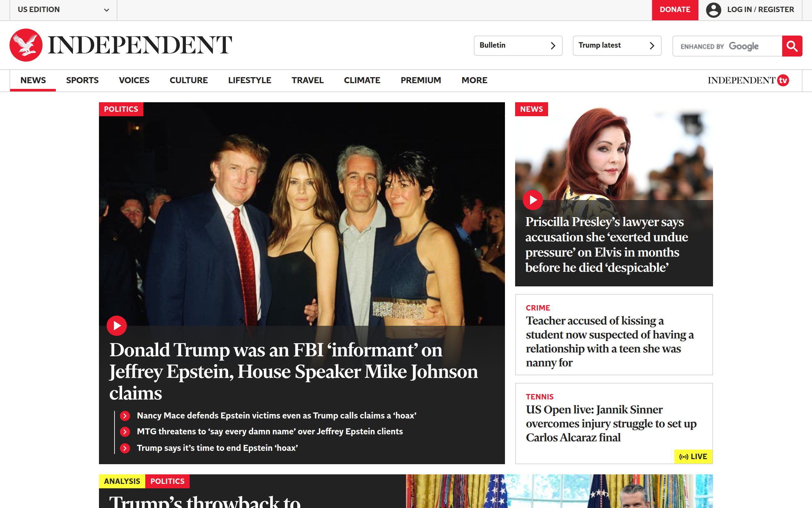
Task: Click the Independent TV logo
Action: pos(748,80)
